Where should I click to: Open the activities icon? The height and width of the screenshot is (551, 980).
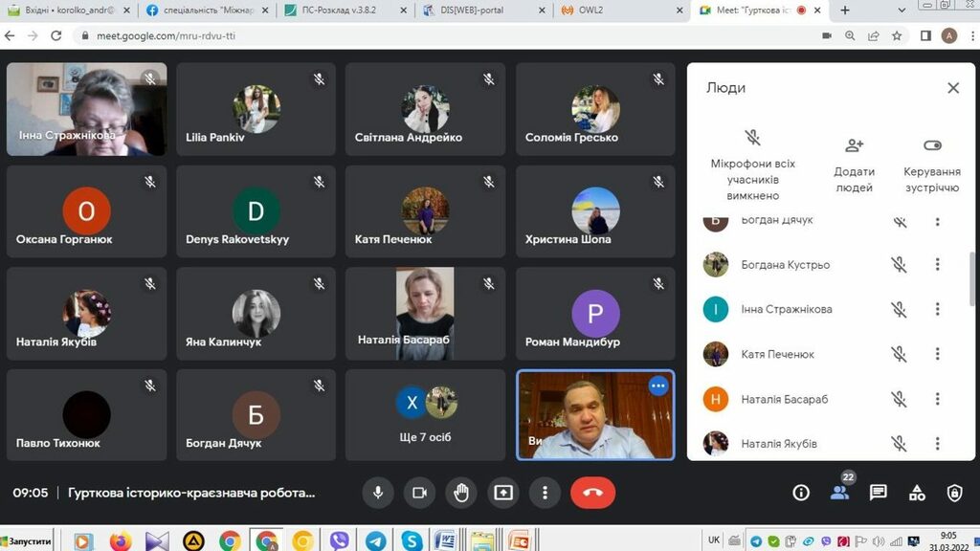917,493
